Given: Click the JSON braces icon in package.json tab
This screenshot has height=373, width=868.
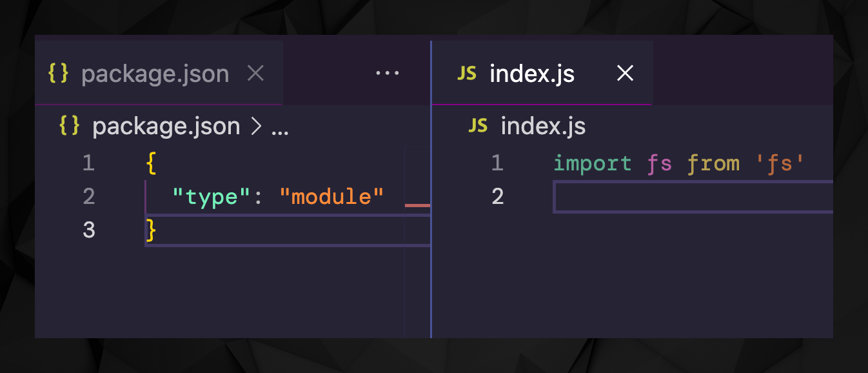Looking at the screenshot, I should tap(58, 74).
